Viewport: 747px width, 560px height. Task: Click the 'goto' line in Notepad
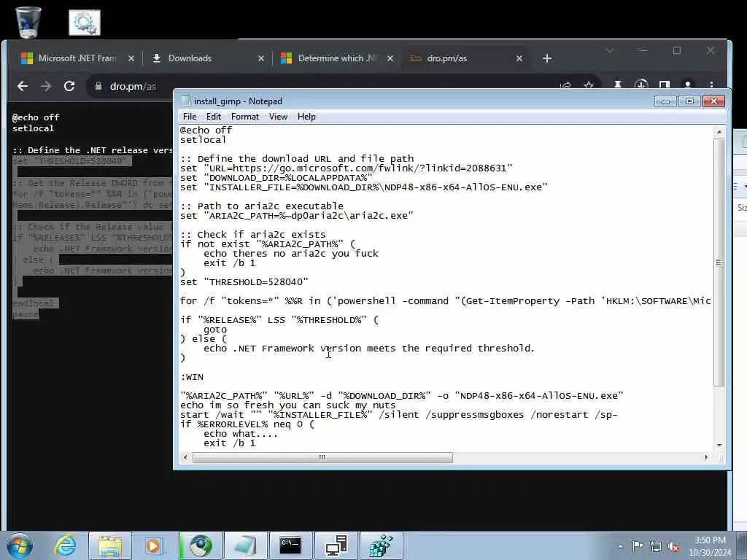click(x=215, y=330)
